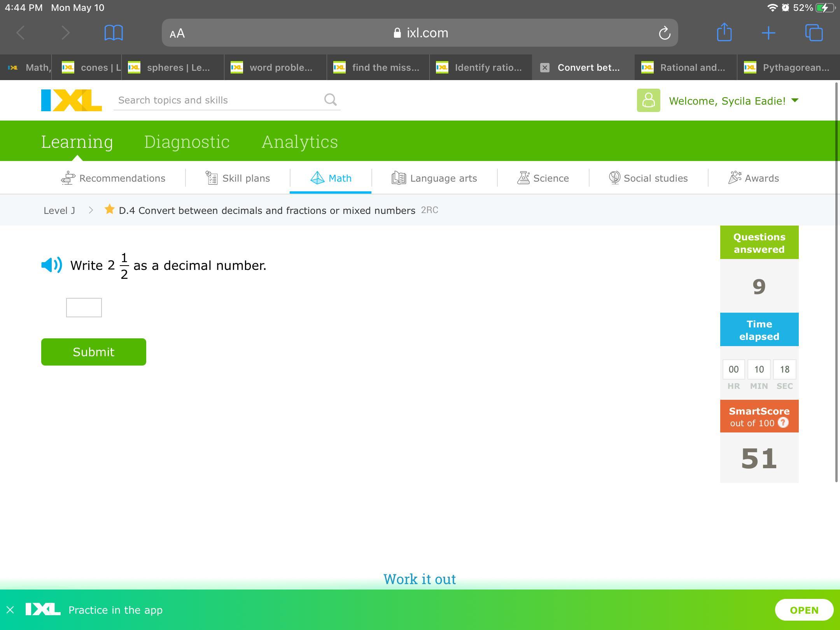Click the IXL logo
The height and width of the screenshot is (630, 840).
click(72, 100)
